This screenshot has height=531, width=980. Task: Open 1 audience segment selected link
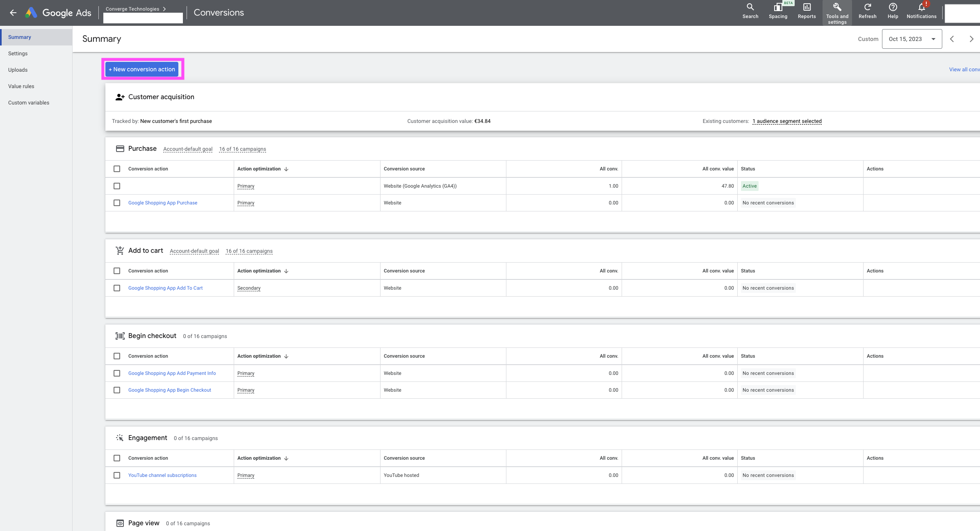(x=787, y=121)
